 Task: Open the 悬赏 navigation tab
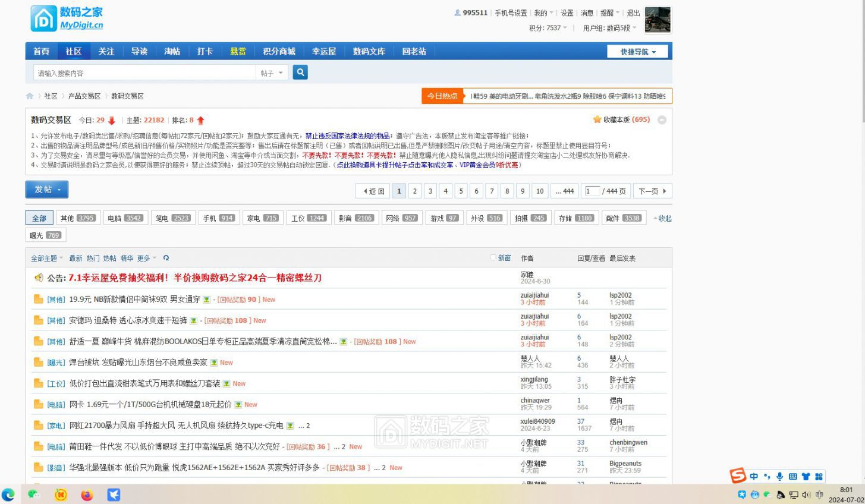coord(238,52)
